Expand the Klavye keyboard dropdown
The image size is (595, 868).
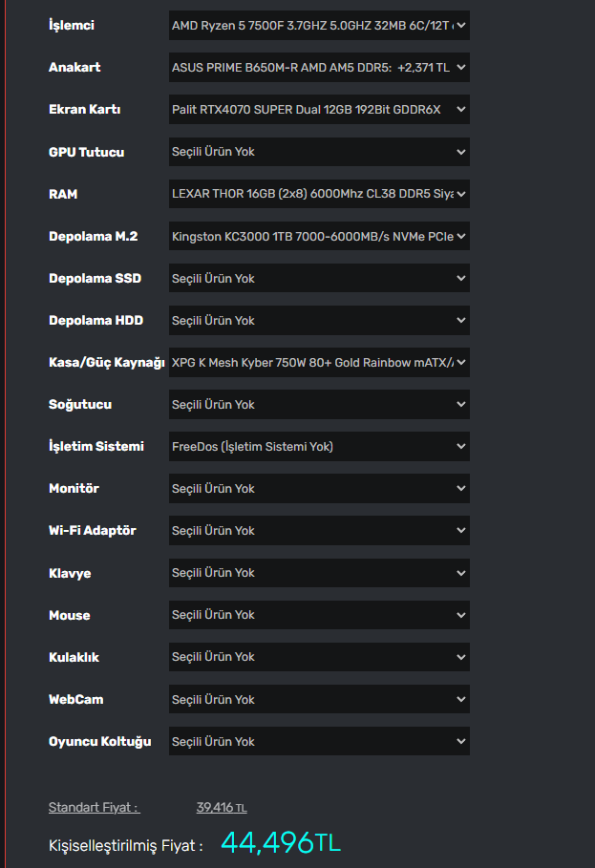click(319, 573)
